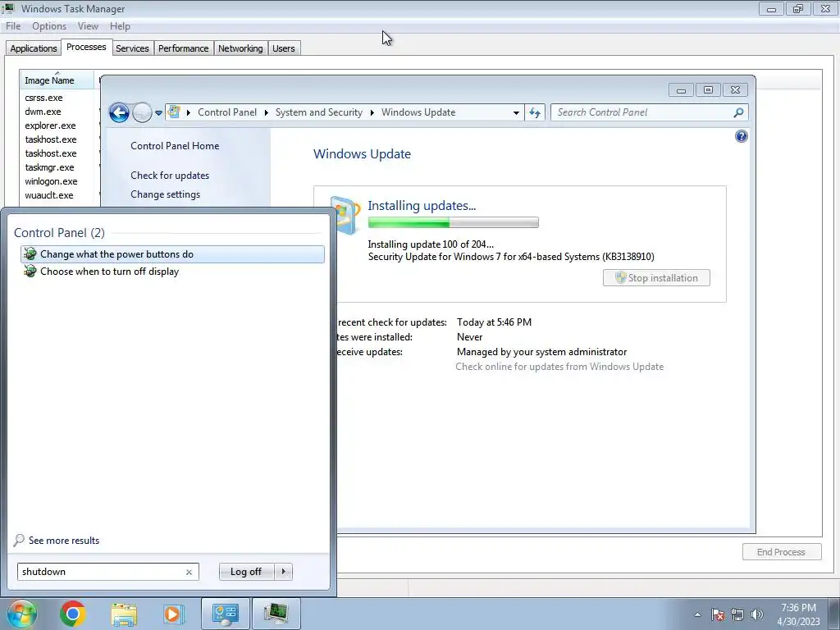The height and width of the screenshot is (630, 840).
Task: Click the Windows Update shield icon beside Installing updates
Action: pyautogui.click(x=347, y=216)
